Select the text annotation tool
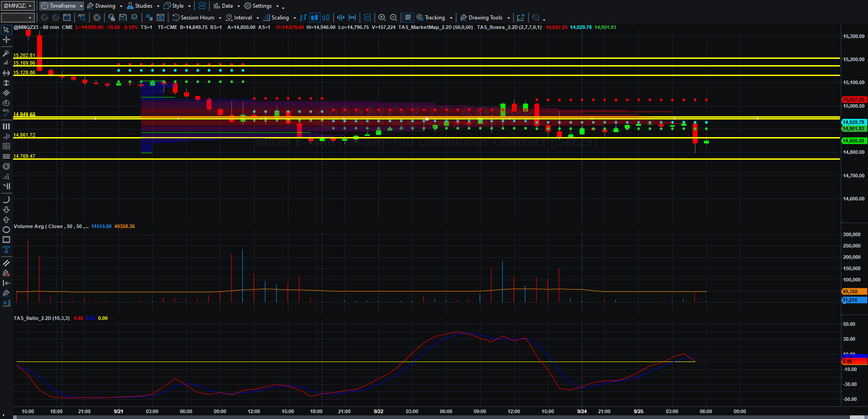This screenshot has height=419, width=868. [x=6, y=250]
